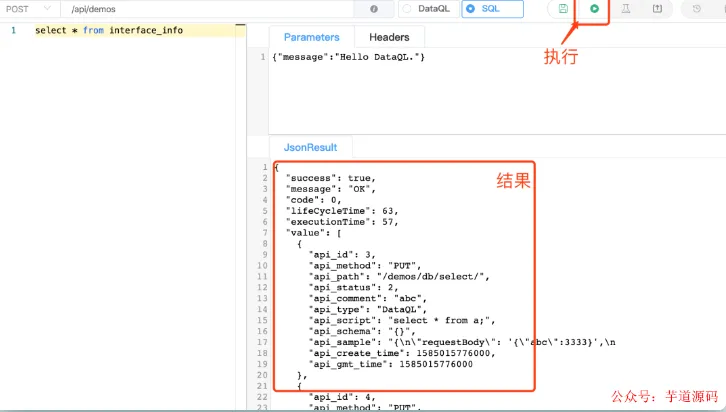
Task: Click the "api_comment": "abc" line
Action: pyautogui.click(x=368, y=299)
